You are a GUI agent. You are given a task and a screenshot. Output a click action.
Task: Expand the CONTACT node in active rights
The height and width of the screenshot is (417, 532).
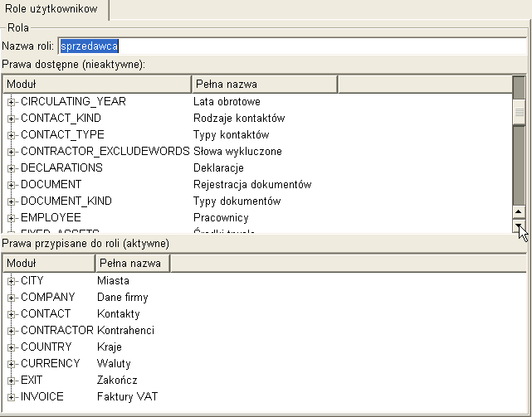point(11,314)
